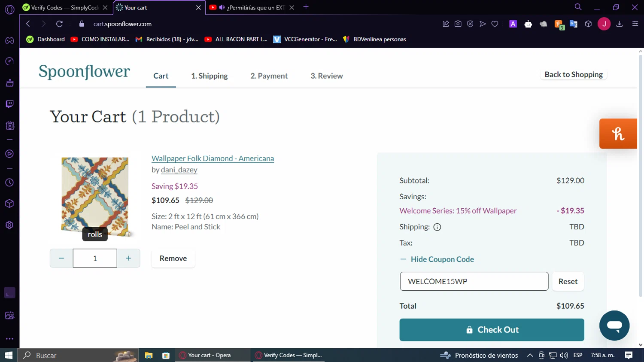The width and height of the screenshot is (644, 362).
Task: Click the camera snapshot icon in the address bar
Action: [x=458, y=24]
